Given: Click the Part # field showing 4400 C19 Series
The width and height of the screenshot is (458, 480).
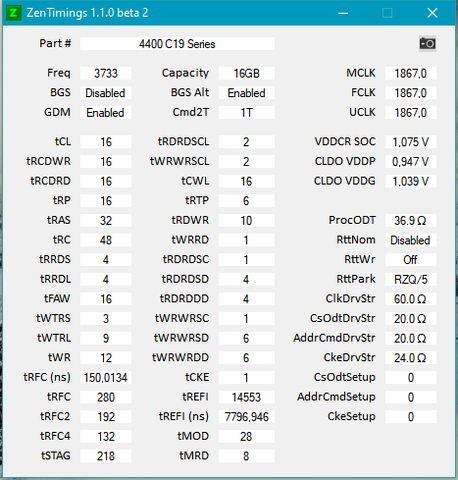Looking at the screenshot, I should (x=177, y=44).
